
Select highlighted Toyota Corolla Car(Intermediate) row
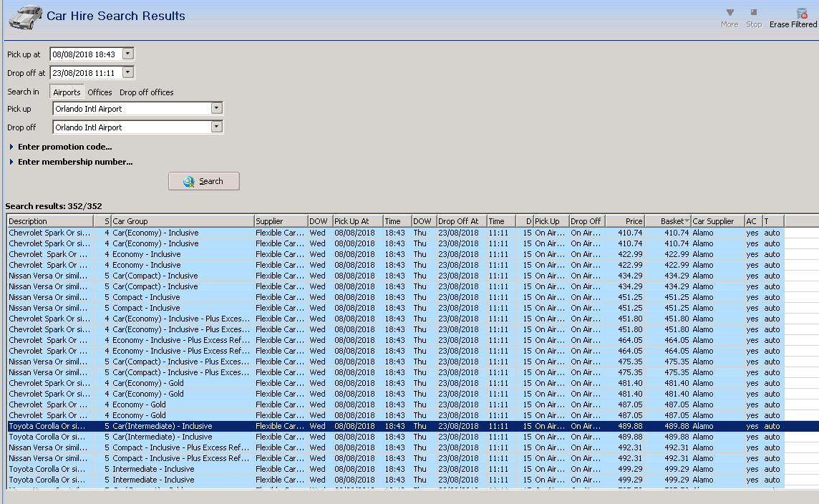[412, 426]
